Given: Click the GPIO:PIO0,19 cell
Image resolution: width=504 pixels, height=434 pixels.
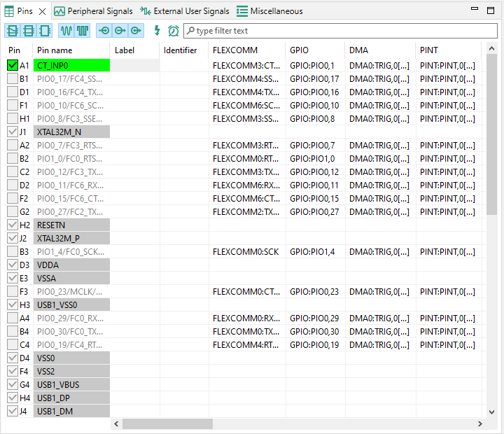Looking at the screenshot, I should (x=316, y=344).
